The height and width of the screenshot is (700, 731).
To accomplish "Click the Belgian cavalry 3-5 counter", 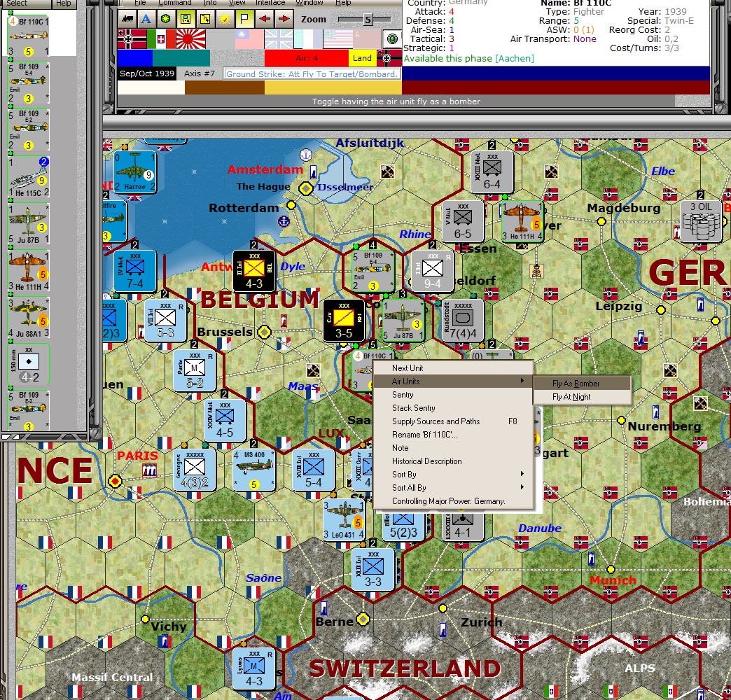I will (344, 321).
